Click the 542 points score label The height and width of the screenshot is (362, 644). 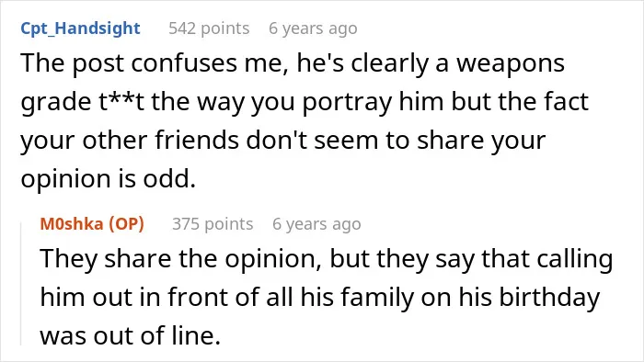pos(209,28)
